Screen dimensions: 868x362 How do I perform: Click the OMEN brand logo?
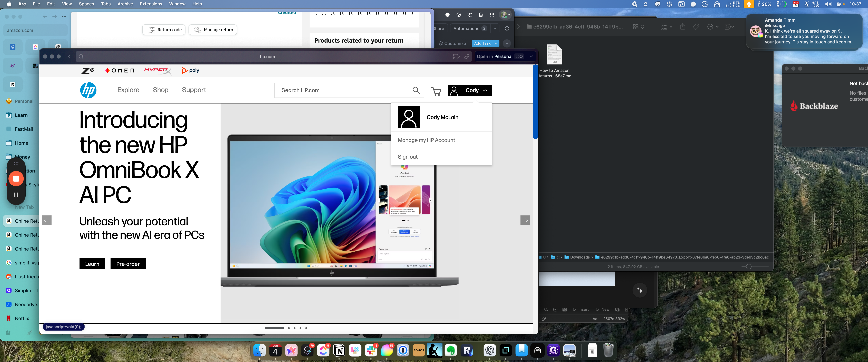click(x=119, y=70)
